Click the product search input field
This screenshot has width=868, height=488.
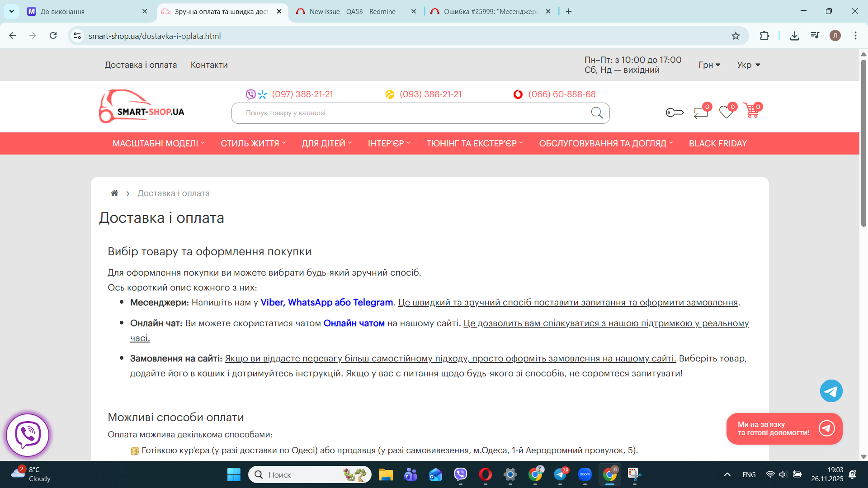pyautogui.click(x=407, y=113)
